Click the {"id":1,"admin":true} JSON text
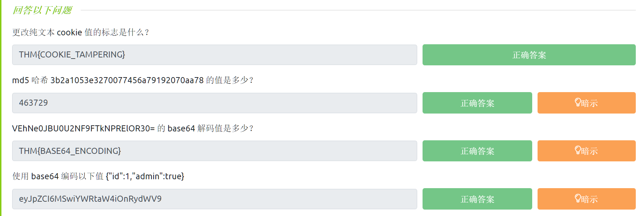The width and height of the screenshot is (644, 216). tap(145, 176)
